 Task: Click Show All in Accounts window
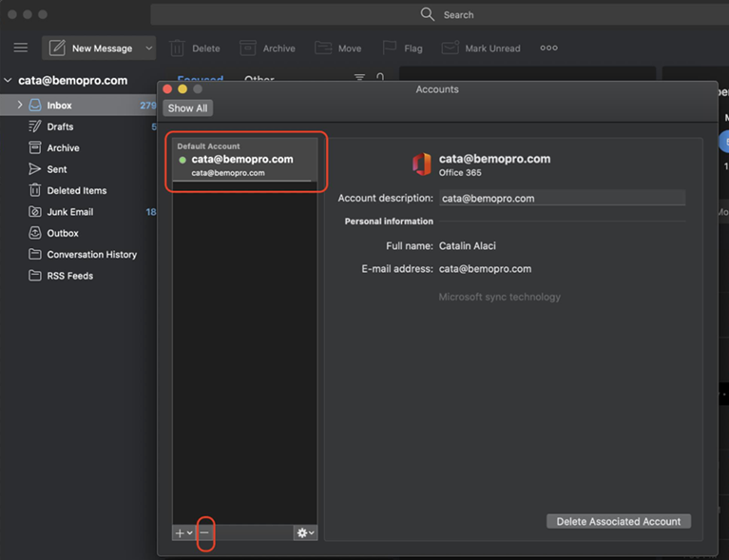click(x=188, y=108)
